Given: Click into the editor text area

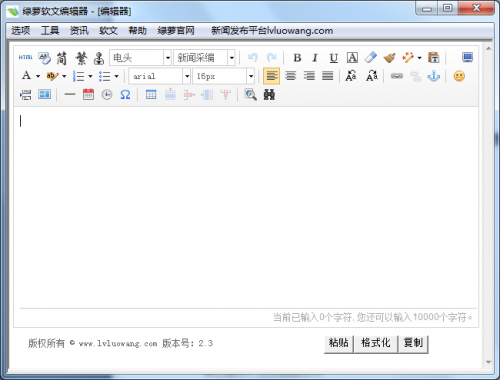Looking at the screenshot, I should pyautogui.click(x=246, y=207).
